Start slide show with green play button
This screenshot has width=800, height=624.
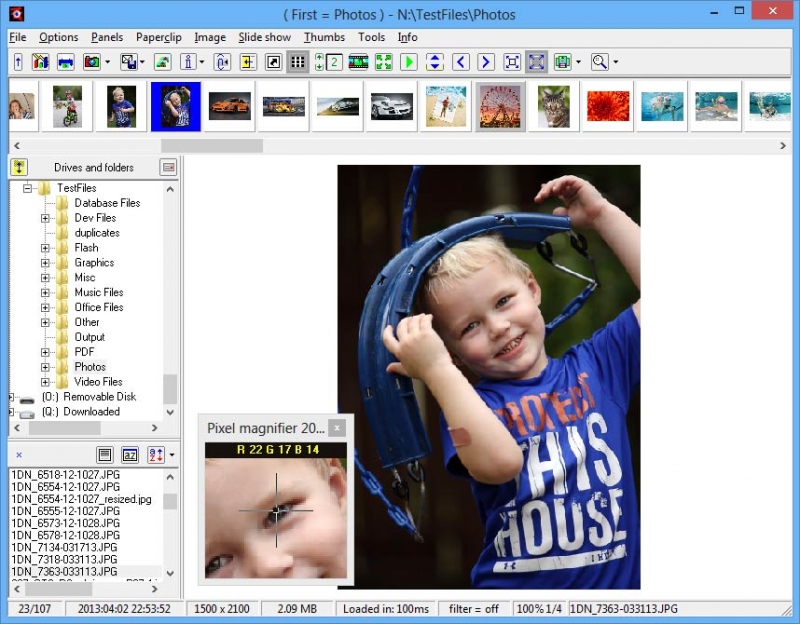pos(409,62)
